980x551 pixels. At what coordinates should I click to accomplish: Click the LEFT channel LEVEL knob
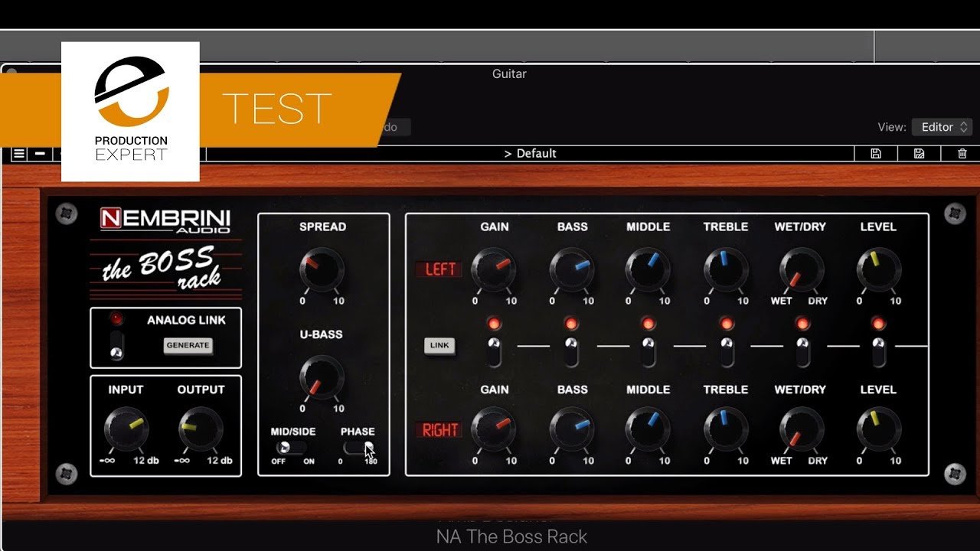pyautogui.click(x=878, y=269)
